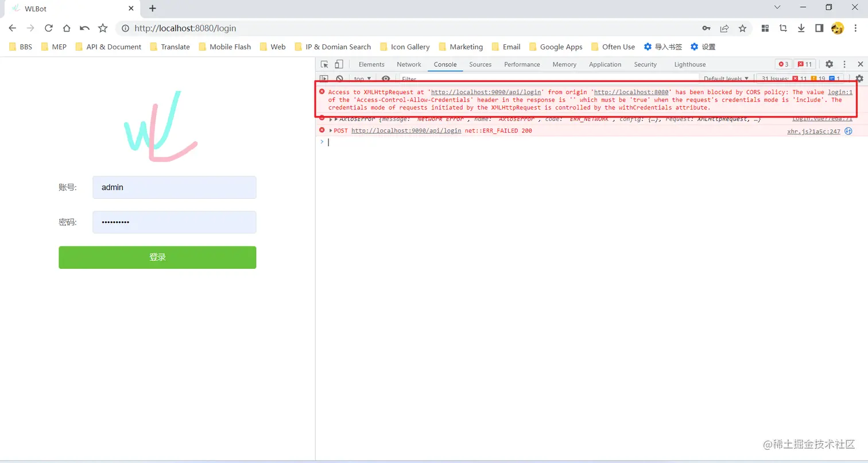Viewport: 868px width, 463px height.
Task: Expand the AxiosError object
Action: 336,119
